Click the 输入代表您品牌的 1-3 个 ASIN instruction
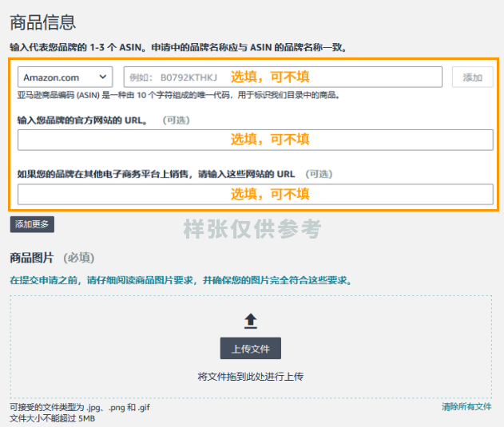 pyautogui.click(x=177, y=48)
